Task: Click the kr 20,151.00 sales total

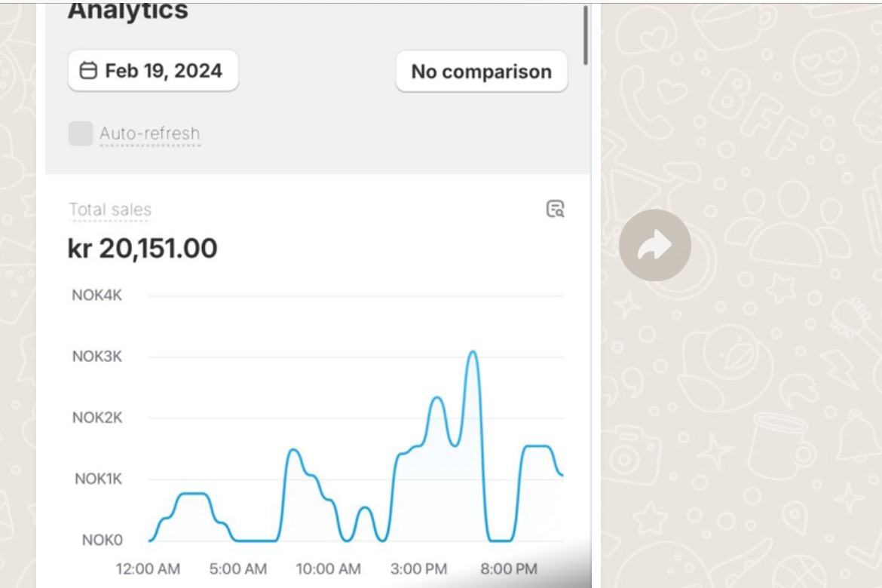Action: (x=142, y=248)
